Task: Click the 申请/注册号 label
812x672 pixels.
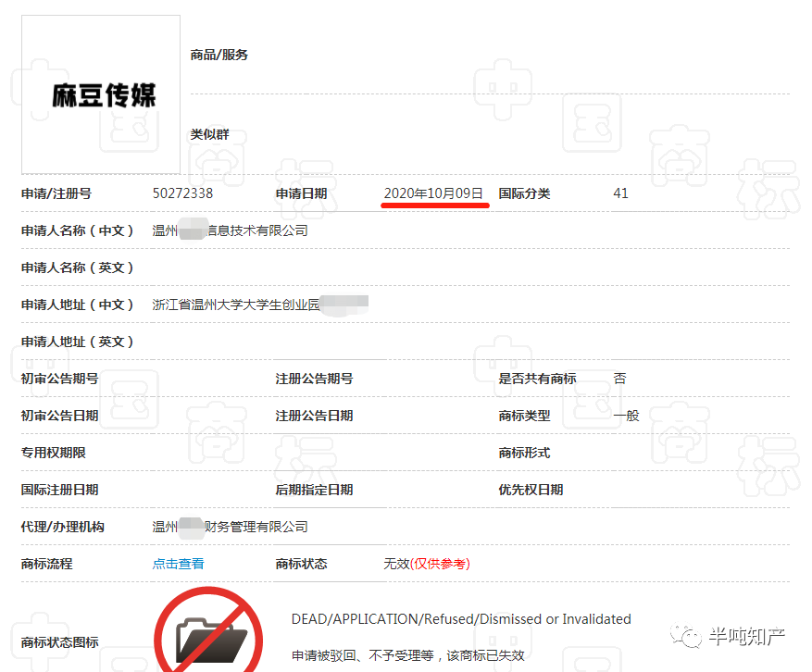Action: coord(56,193)
